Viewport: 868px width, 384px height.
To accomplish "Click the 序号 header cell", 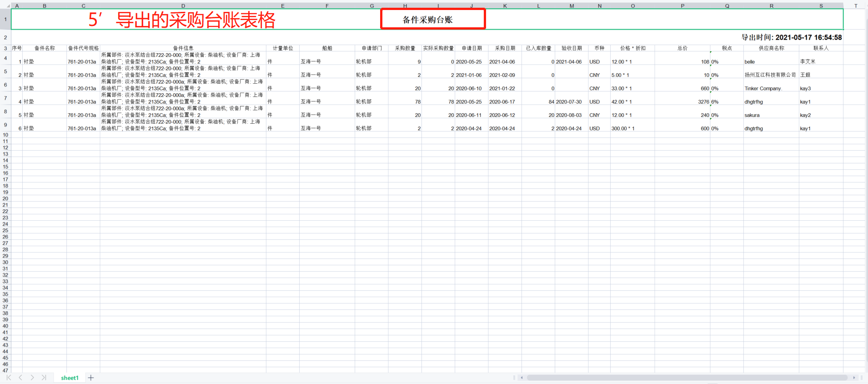I will click(x=17, y=48).
